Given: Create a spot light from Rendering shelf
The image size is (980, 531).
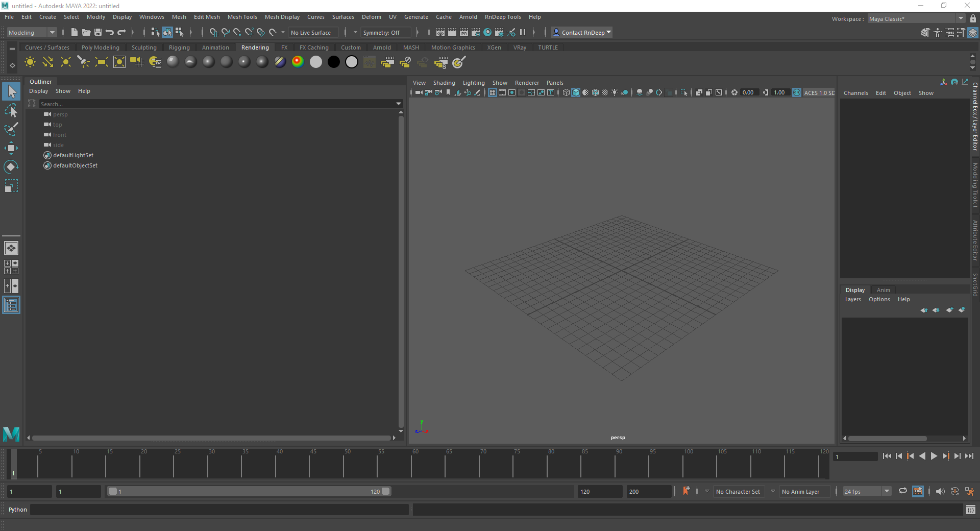Looking at the screenshot, I should 84,62.
